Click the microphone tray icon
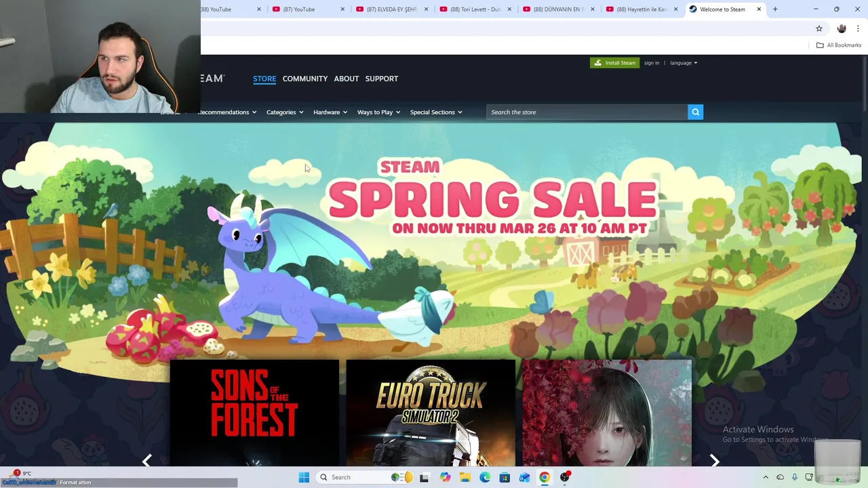 pyautogui.click(x=795, y=477)
